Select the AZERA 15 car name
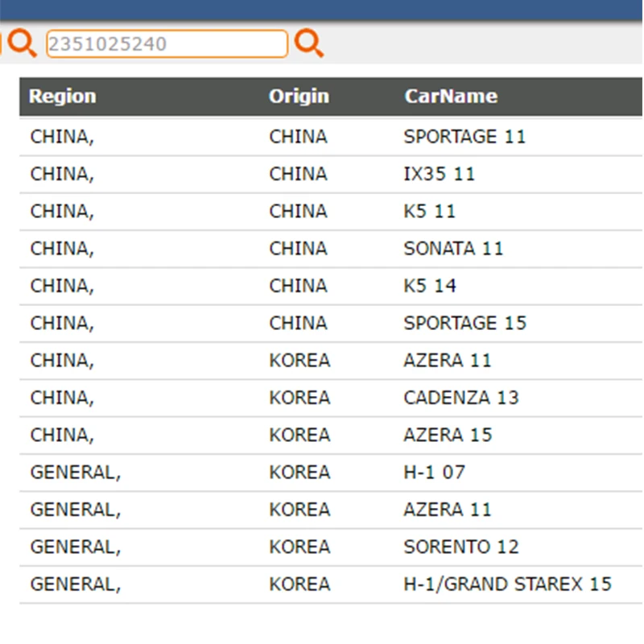The image size is (644, 644). [448, 435]
